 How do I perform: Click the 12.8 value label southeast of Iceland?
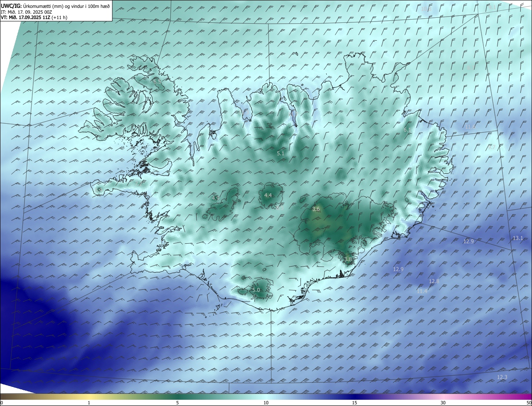pyautogui.click(x=434, y=281)
